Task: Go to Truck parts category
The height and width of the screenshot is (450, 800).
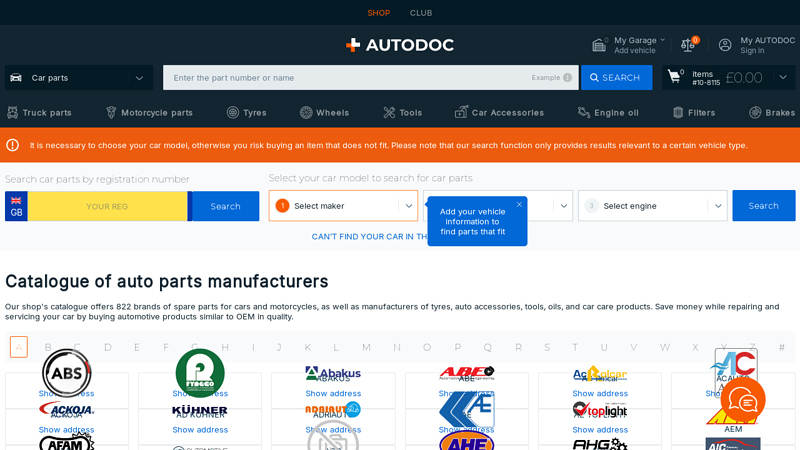Action: pos(39,113)
